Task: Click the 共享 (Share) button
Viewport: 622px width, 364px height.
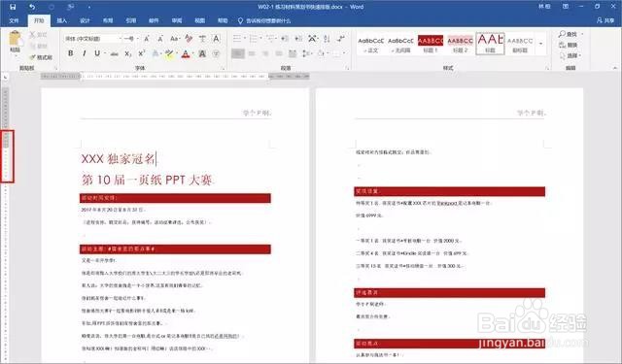Action: coord(605,20)
